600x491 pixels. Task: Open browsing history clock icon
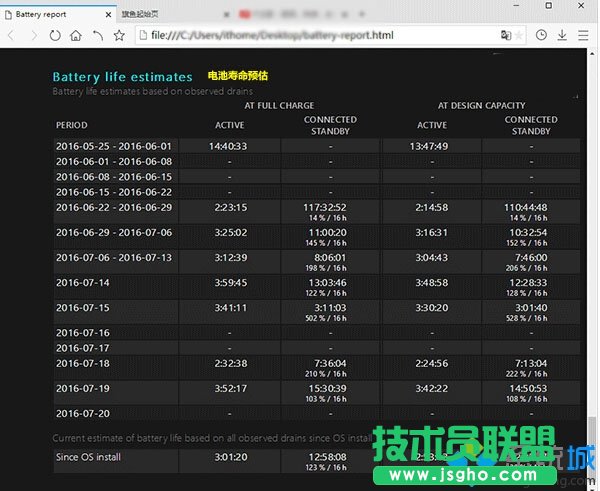541,35
